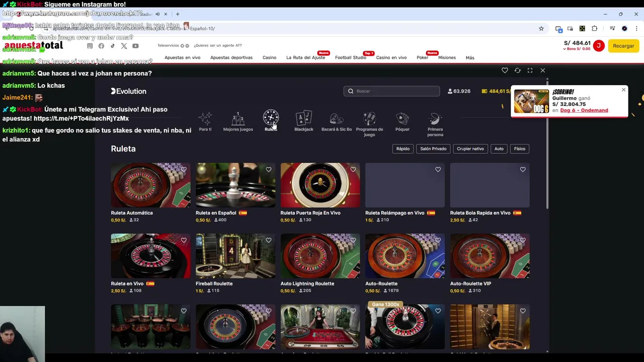Open the Póquer category icon
The width and height of the screenshot is (644, 362).
[x=403, y=119]
